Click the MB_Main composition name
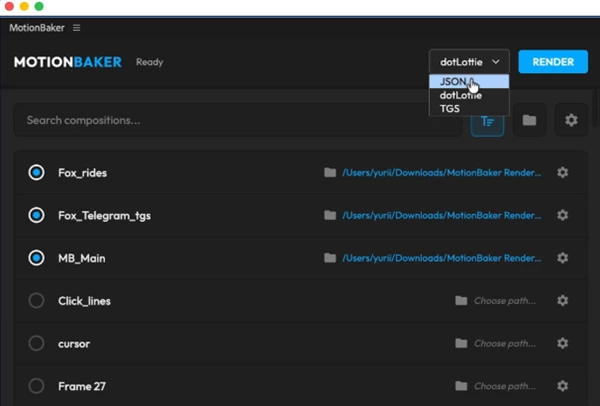 [82, 258]
